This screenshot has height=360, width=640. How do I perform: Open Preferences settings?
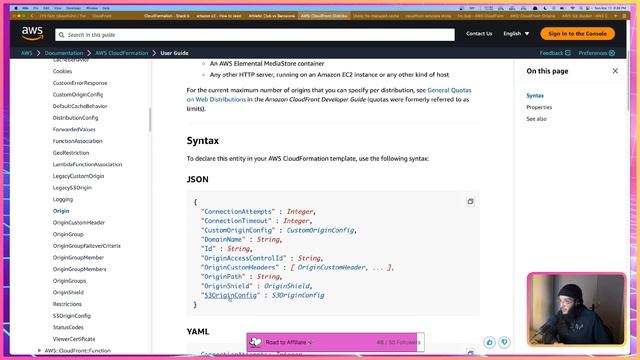click(x=596, y=53)
